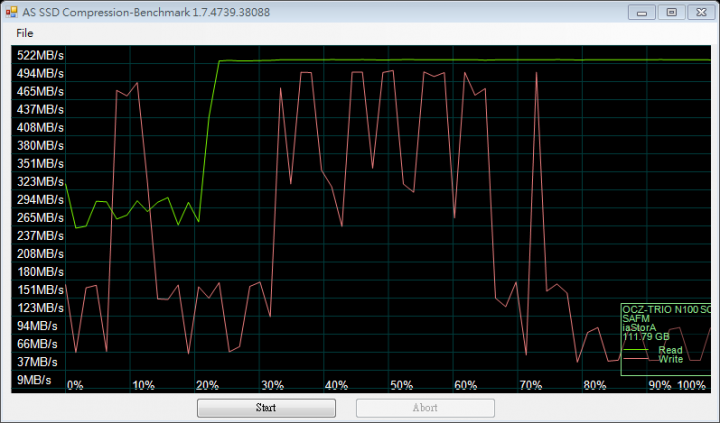Click the 70% compression axis label

point(531,385)
